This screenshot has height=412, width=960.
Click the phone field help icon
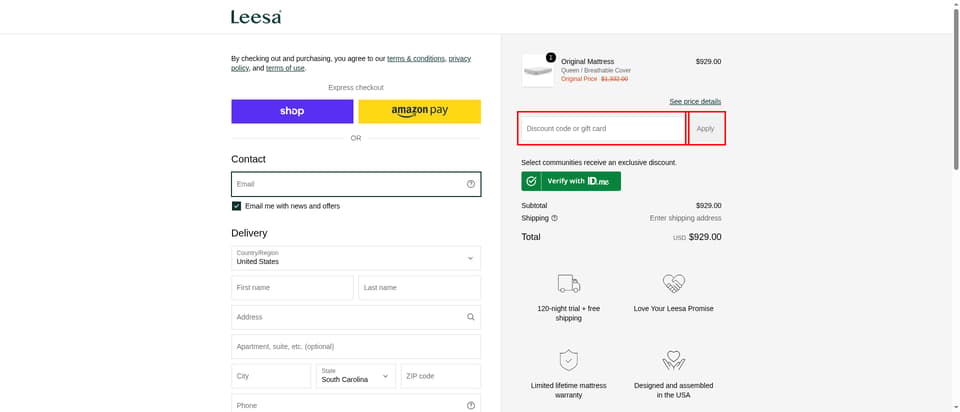(470, 405)
